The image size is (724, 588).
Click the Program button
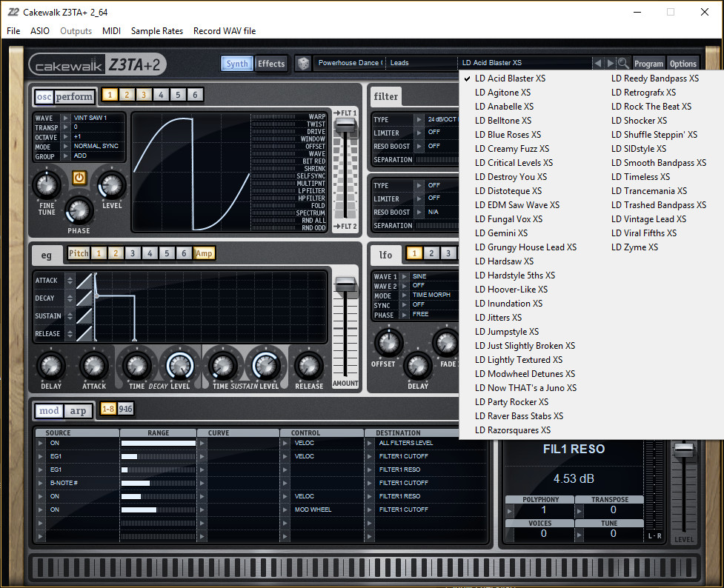pos(648,62)
